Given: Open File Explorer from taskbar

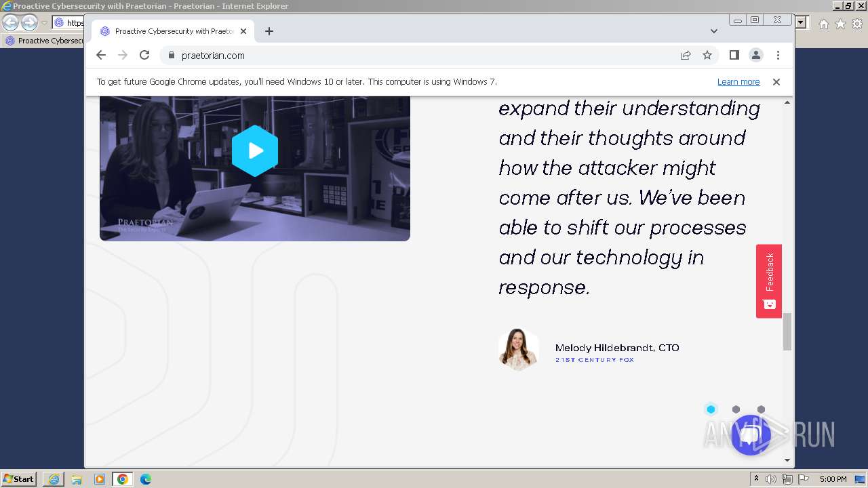Looking at the screenshot, I should coord(77,479).
